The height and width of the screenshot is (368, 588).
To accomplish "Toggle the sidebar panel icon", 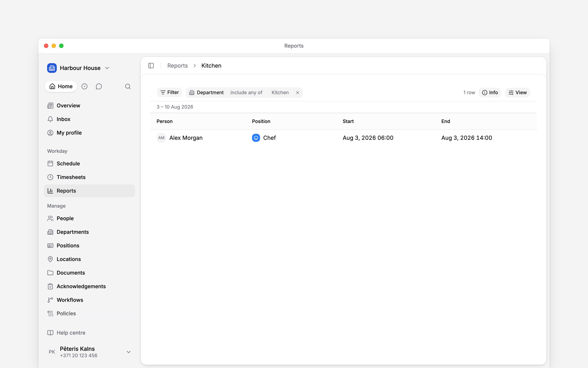I will coord(151,66).
